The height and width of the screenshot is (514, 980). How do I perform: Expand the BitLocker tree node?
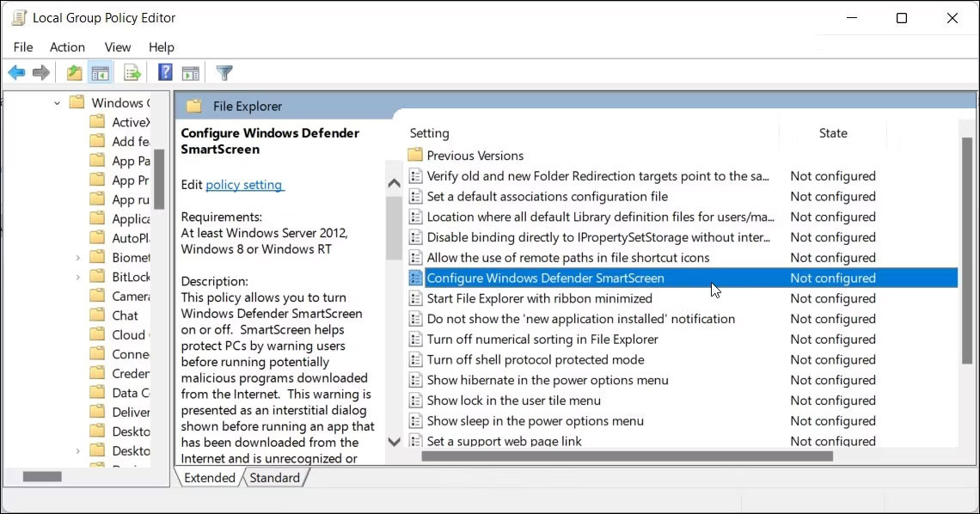click(x=77, y=276)
